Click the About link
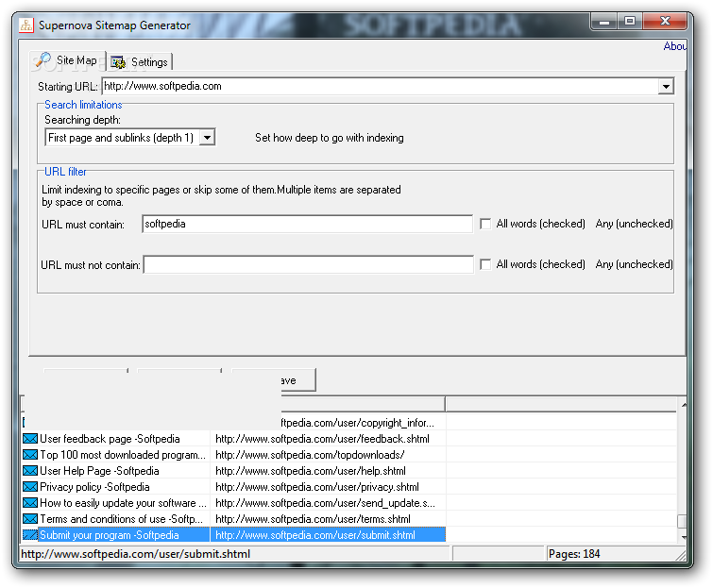Screen dimensions: 713x588 [674, 46]
